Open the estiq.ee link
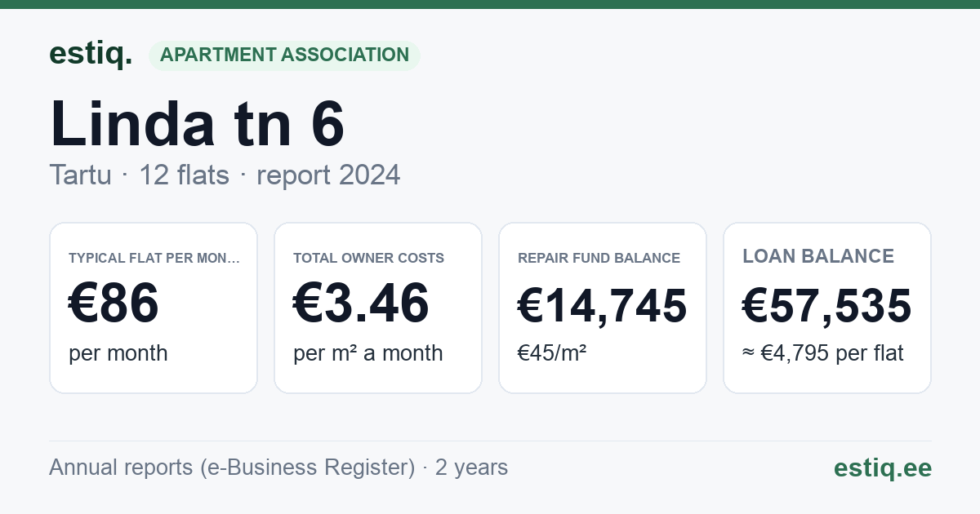The height and width of the screenshot is (514, 980). (x=882, y=467)
